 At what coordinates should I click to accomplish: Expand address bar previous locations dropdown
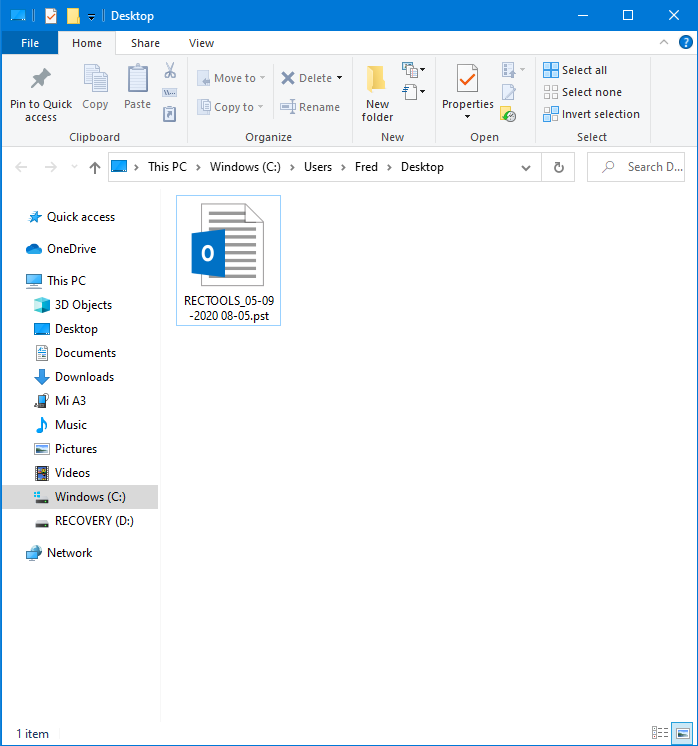tap(526, 167)
